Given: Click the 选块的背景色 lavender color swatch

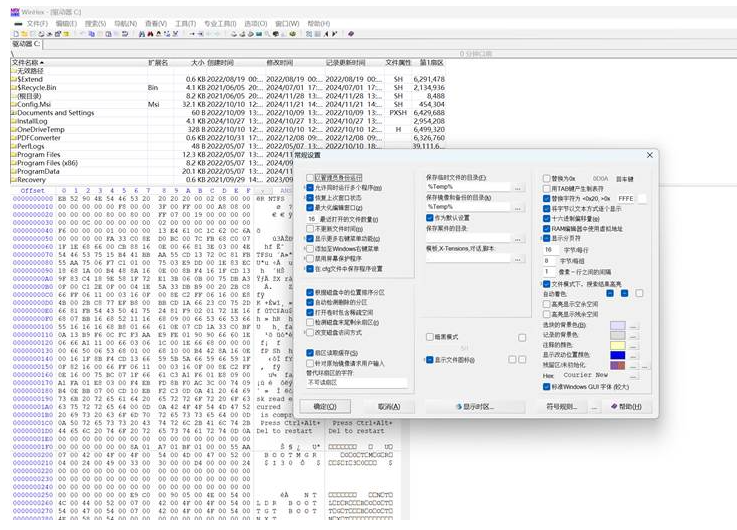Looking at the screenshot, I should [618, 325].
